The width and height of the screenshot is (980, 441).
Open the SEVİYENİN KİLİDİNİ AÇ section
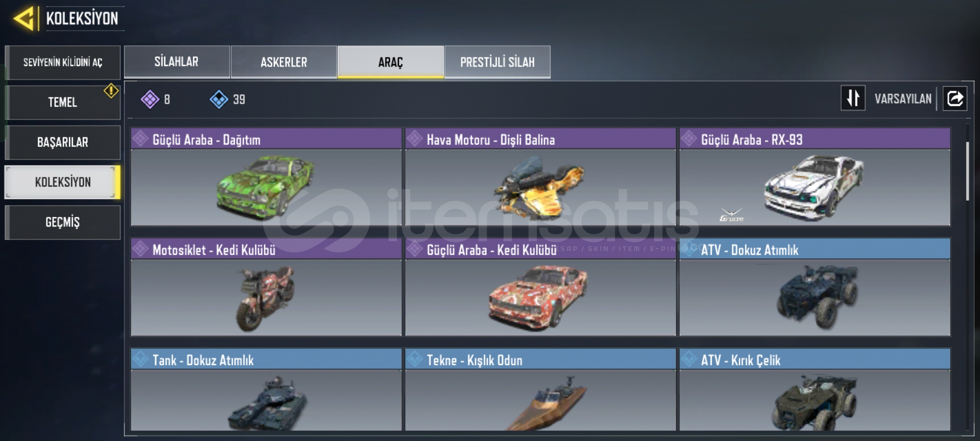click(x=63, y=62)
